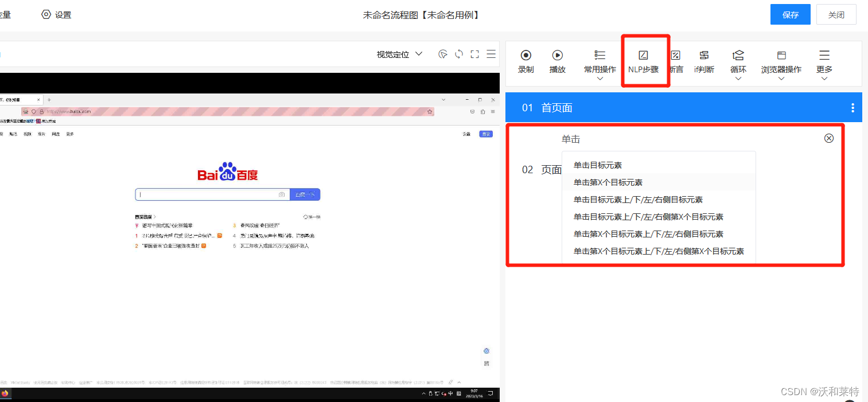This screenshot has height=402, width=868.
Task: Open a new Firefox tab with plus icon
Action: coord(49,100)
